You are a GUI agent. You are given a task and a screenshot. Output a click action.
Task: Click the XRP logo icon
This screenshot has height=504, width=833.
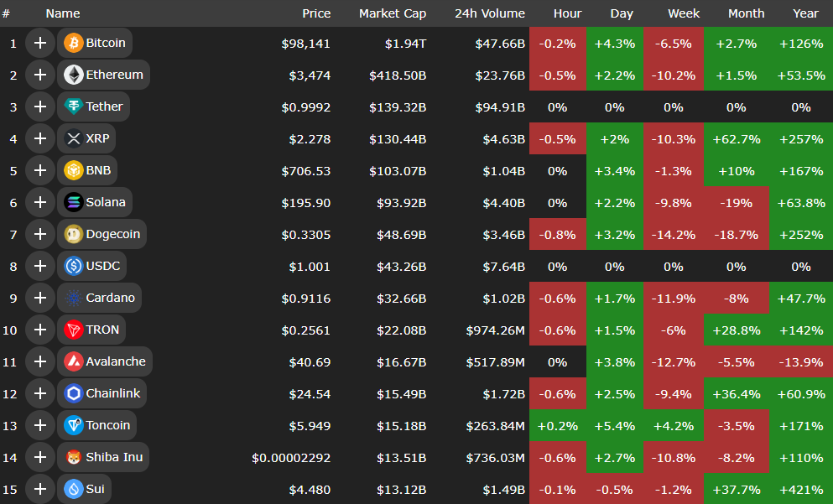pyautogui.click(x=73, y=138)
